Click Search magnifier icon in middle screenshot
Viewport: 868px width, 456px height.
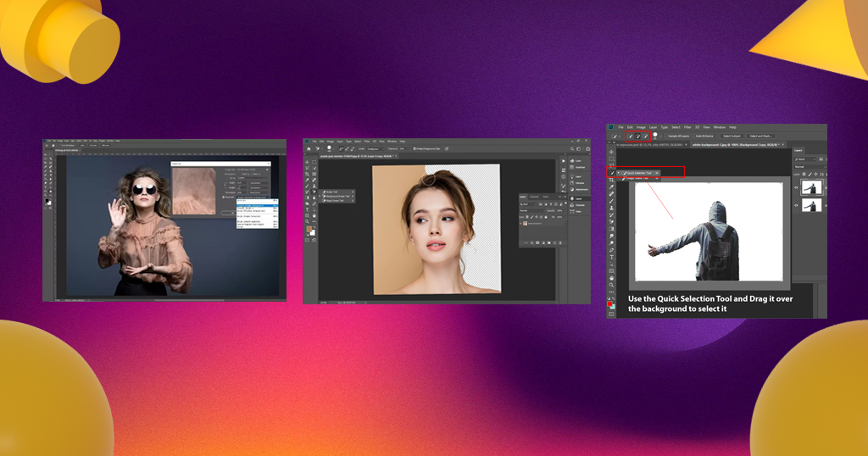pos(572,149)
